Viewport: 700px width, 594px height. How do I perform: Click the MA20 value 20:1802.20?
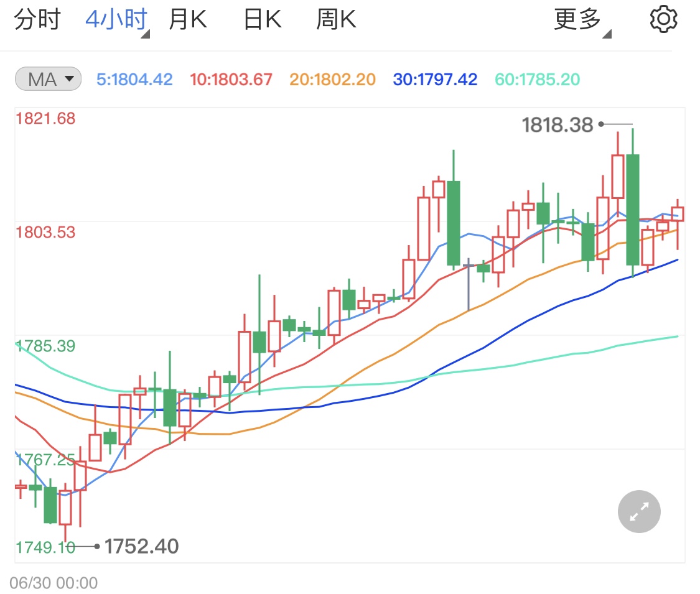click(333, 80)
